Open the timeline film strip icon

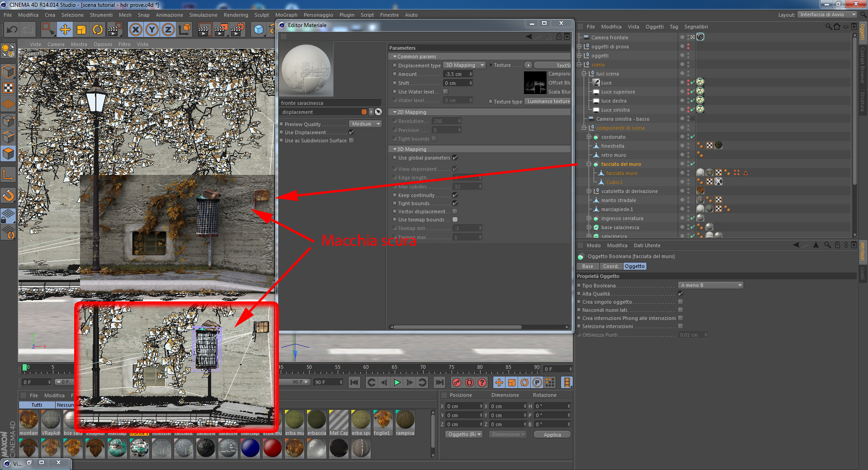click(x=566, y=382)
